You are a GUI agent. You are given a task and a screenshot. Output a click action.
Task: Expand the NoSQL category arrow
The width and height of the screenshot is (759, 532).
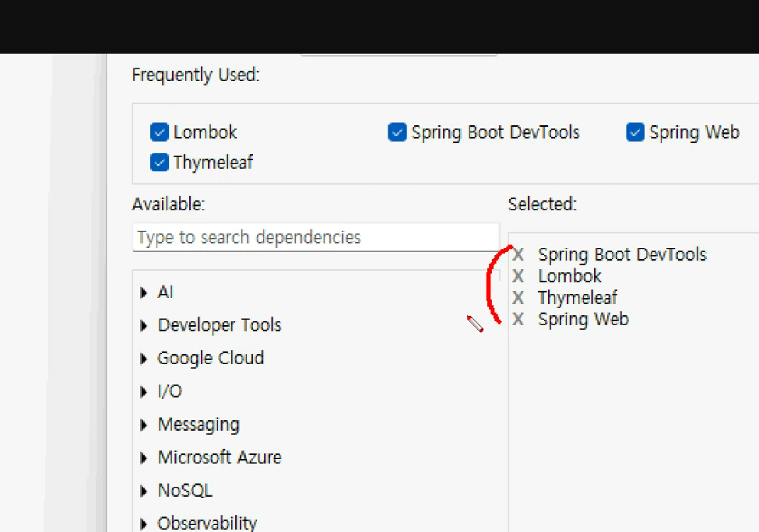tap(143, 491)
